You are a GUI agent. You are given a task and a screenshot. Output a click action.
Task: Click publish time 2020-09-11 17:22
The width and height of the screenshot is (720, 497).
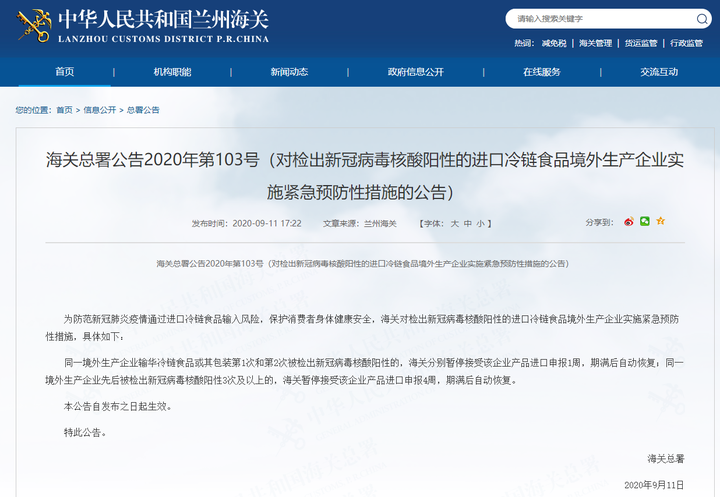(267, 224)
